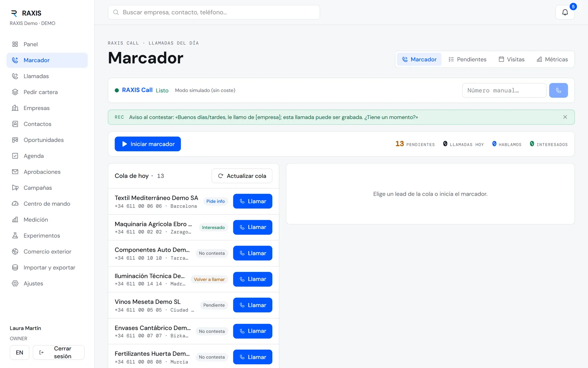
Task: Switch to the Pendientes tab
Action: tap(467, 59)
